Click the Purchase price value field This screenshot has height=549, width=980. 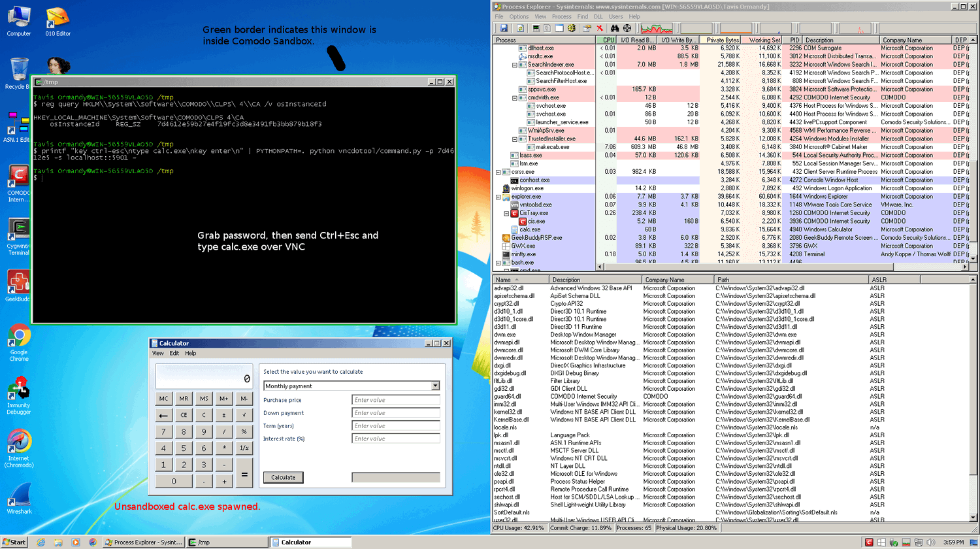(x=395, y=399)
